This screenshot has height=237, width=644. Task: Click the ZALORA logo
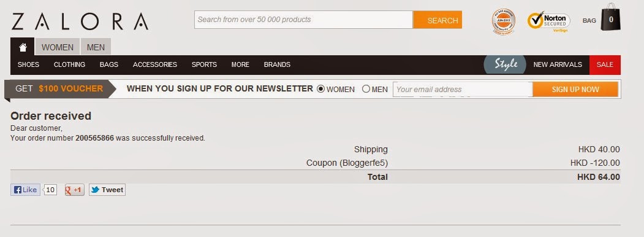(80, 21)
